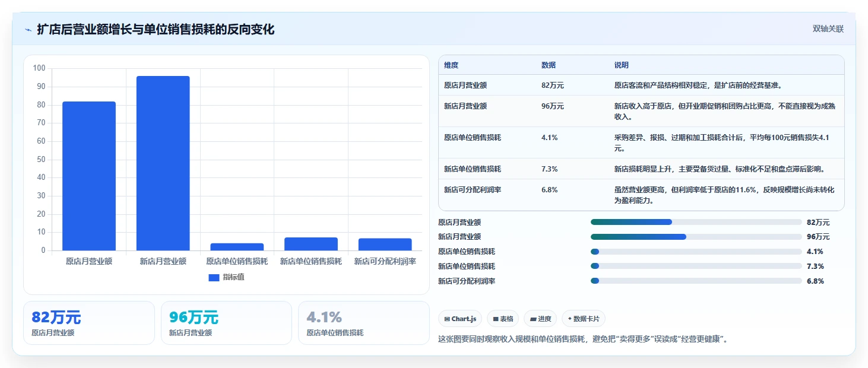Click the 96万元 value in the table
Image resolution: width=868 pixels, height=368 pixels.
(x=553, y=106)
